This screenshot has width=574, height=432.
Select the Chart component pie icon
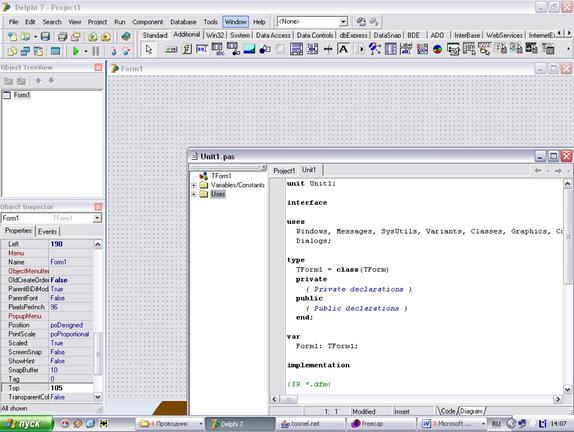(x=437, y=49)
